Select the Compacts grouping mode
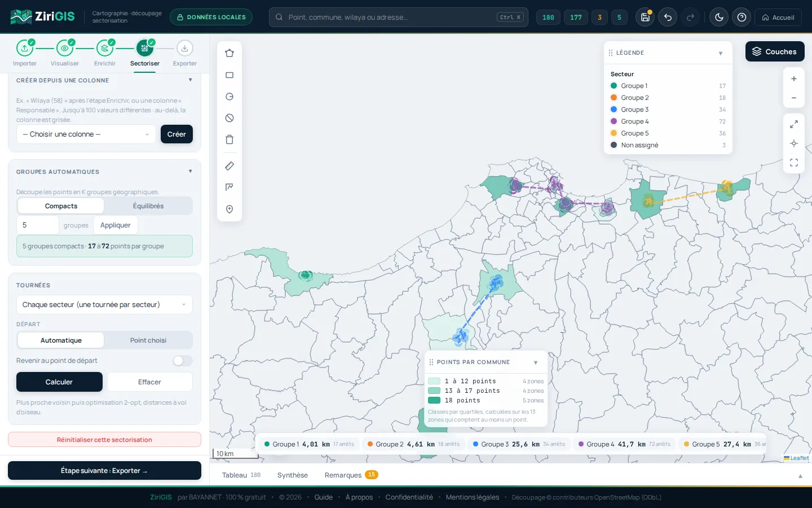Image resolution: width=812 pixels, height=508 pixels. point(61,206)
